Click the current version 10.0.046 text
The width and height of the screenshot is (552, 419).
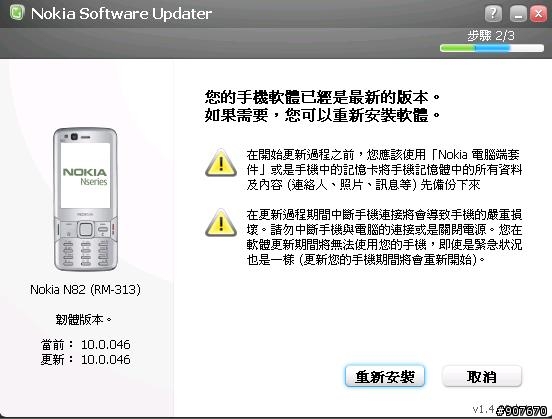[x=106, y=344]
